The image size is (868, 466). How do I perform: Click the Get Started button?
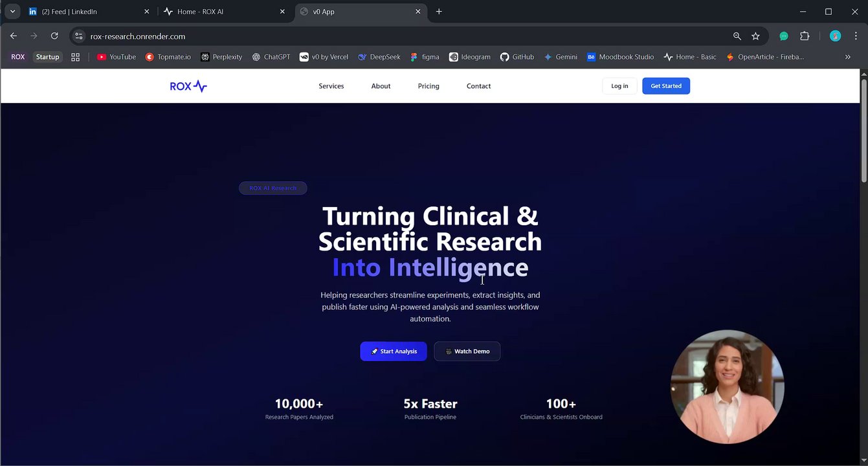point(666,86)
